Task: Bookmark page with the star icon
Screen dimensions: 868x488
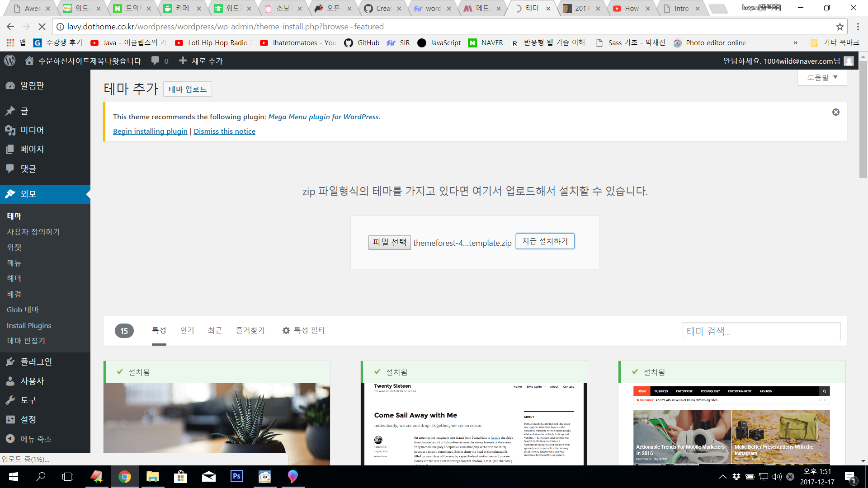Action: tap(840, 27)
